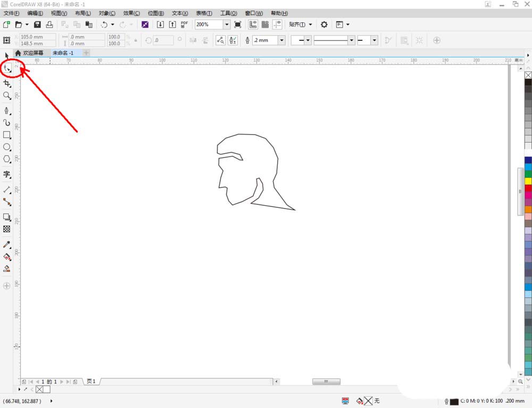Viewport: 532px width, 408px height.
Task: Open the 帮助(H) menu
Action: 279,13
